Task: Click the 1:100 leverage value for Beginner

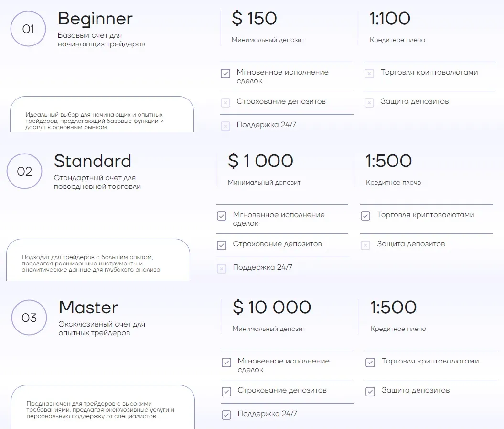Action: (390, 18)
